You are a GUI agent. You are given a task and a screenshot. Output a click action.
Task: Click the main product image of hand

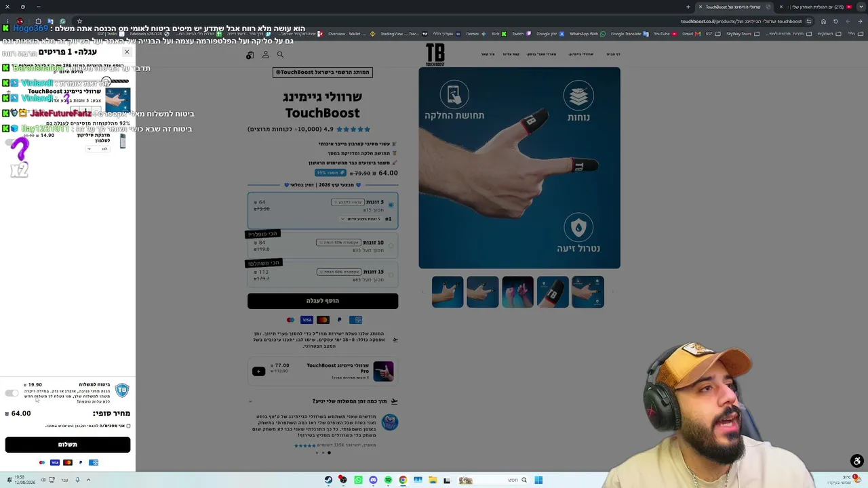tap(519, 167)
